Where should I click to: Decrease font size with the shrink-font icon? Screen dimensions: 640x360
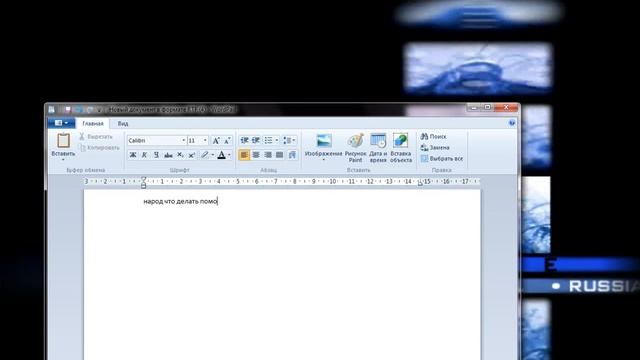(228, 140)
